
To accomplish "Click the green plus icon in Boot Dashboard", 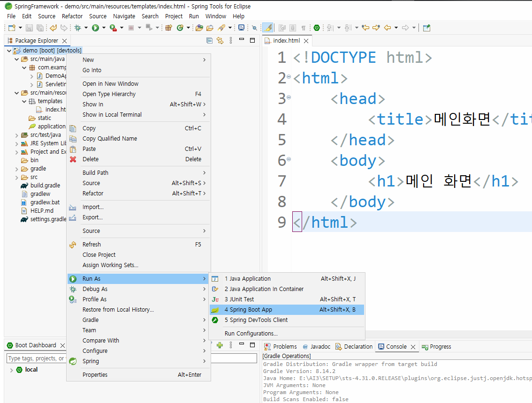I will point(220,345).
